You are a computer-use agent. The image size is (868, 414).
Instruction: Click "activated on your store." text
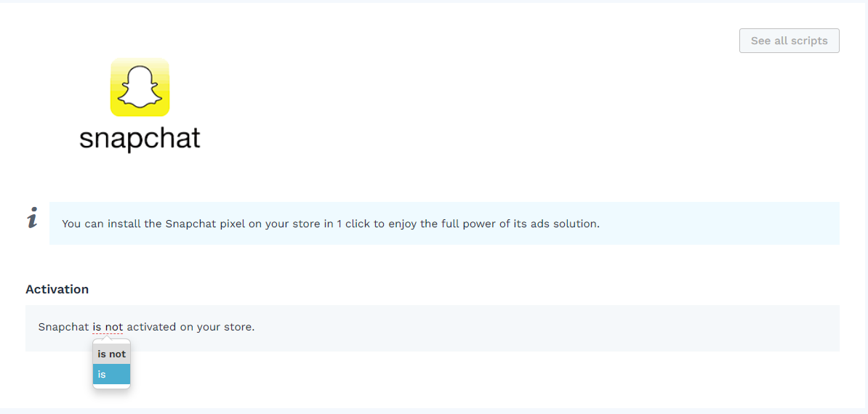point(190,327)
